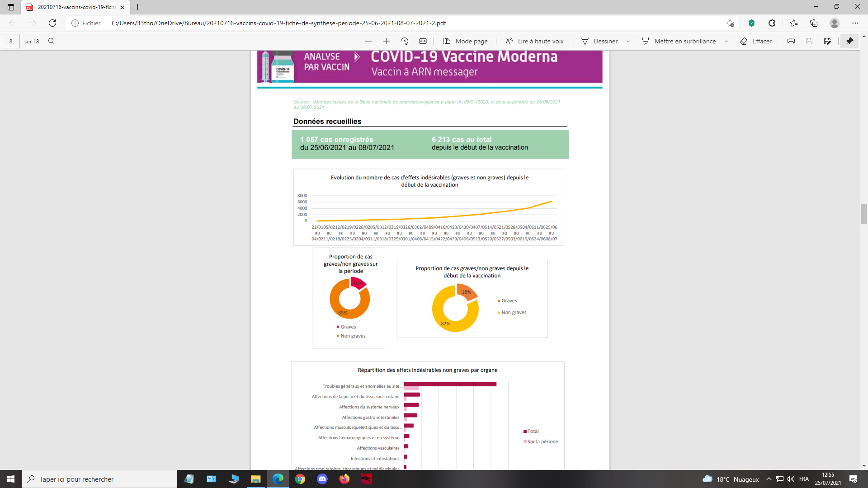
Task: Open the green shield extension
Action: [751, 23]
